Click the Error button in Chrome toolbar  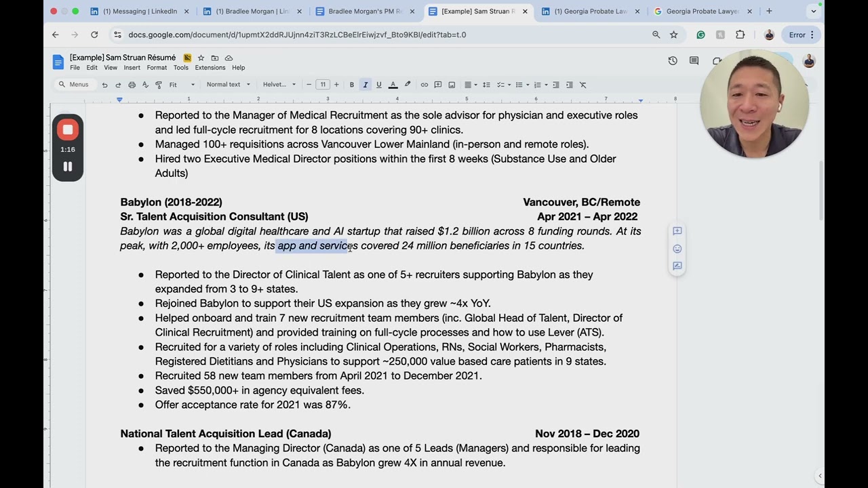802,35
